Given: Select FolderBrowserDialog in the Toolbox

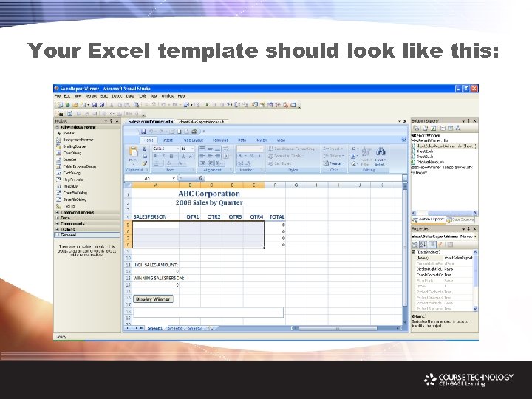Looking at the screenshot, I should [x=76, y=166].
